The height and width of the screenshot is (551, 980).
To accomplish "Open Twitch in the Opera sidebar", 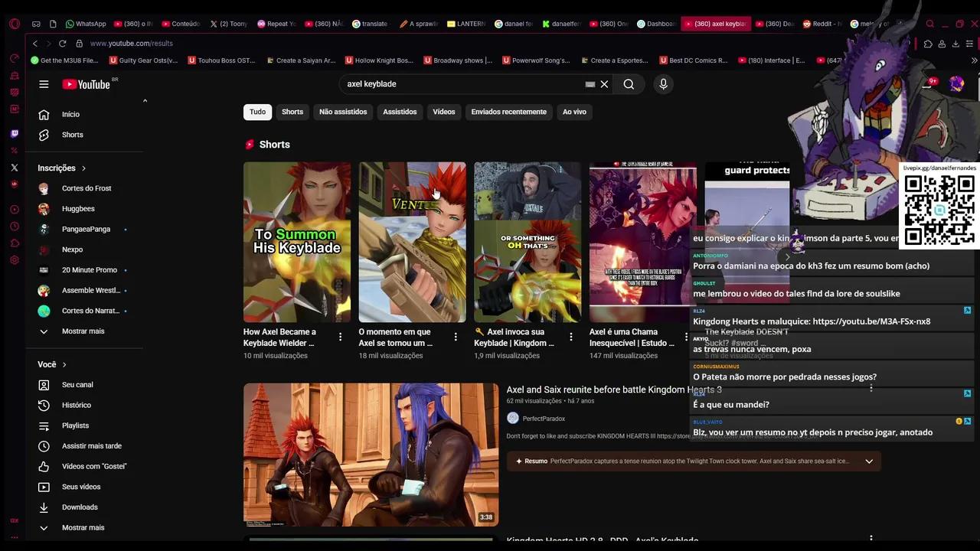I will coord(14,134).
